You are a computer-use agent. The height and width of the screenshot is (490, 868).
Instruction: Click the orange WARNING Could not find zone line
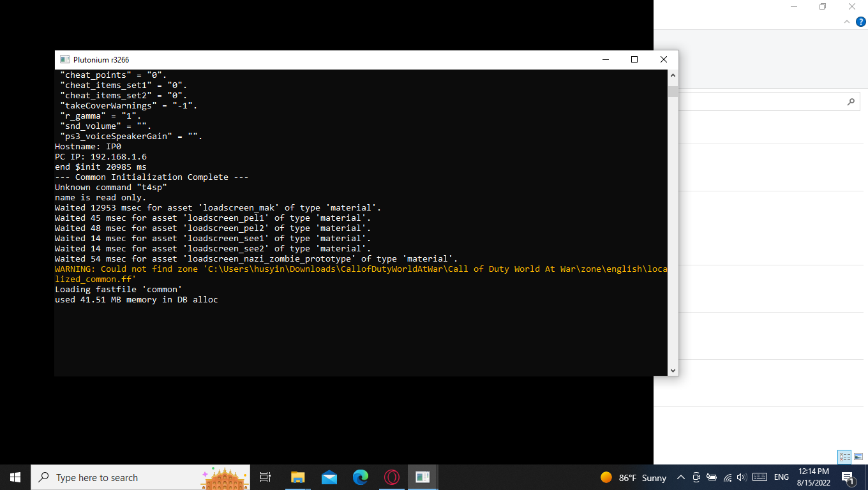[361, 274]
